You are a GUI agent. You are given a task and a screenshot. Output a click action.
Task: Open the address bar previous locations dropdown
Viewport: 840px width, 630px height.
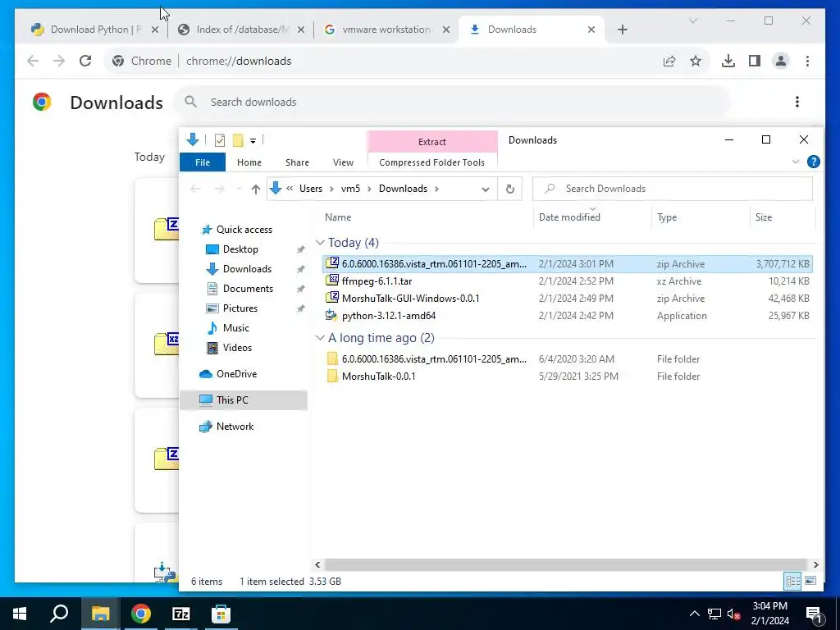point(486,189)
